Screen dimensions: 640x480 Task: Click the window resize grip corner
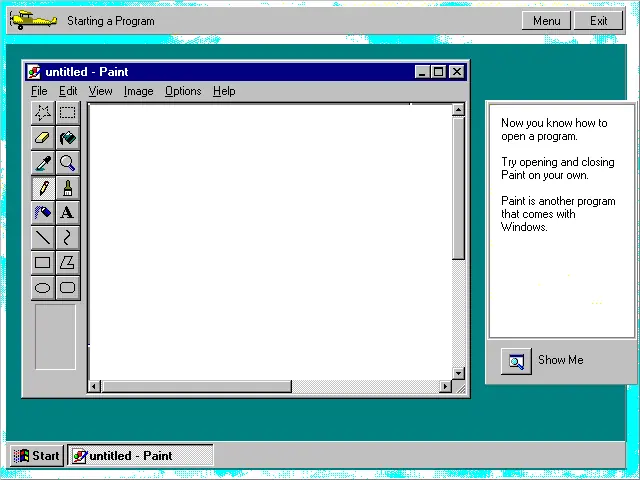pyautogui.click(x=460, y=389)
